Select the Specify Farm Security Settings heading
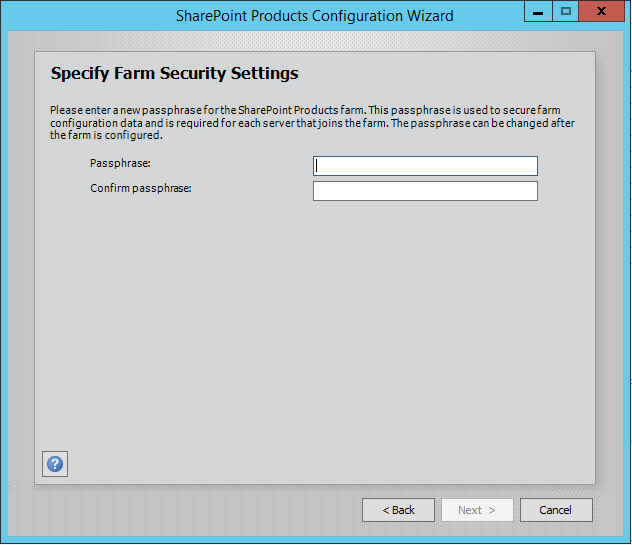 [174, 74]
